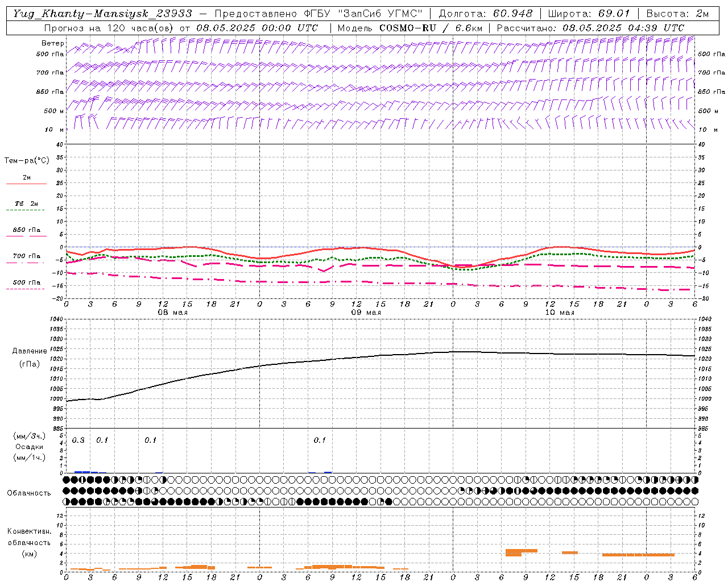Click the 500 м wind level label on left
728x582 pixels.
coord(53,111)
